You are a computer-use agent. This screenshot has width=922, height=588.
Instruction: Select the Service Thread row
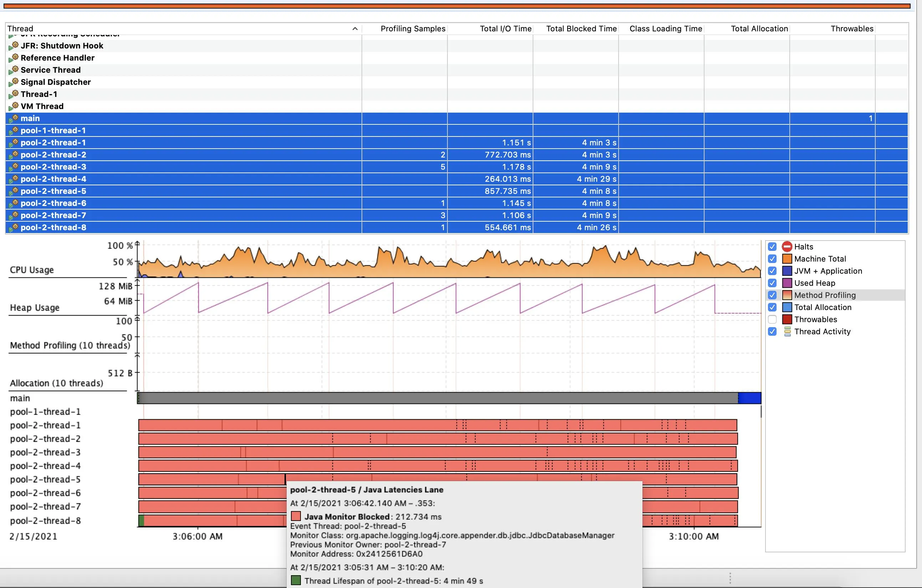point(51,70)
